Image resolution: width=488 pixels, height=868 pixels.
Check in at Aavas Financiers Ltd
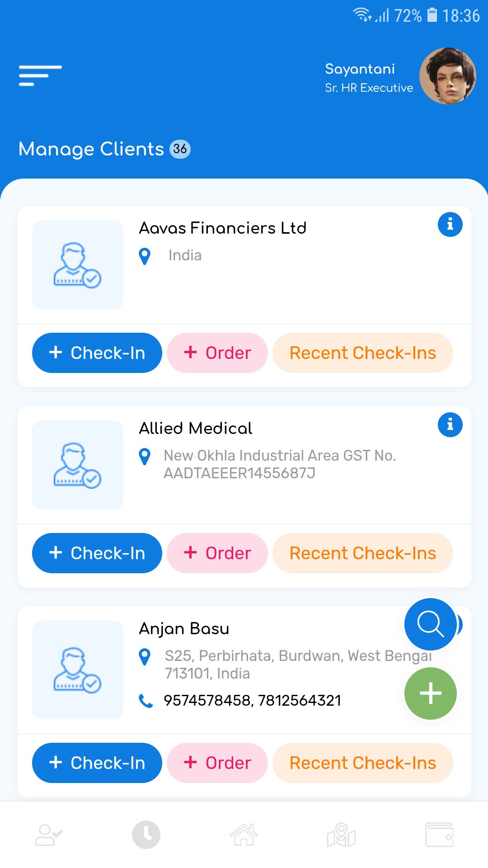(97, 353)
